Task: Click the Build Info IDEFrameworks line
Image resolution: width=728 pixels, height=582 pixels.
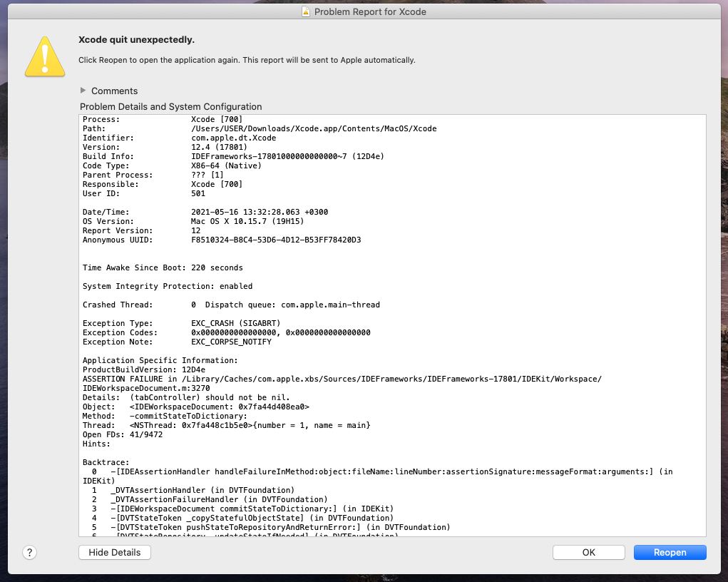Action: (x=233, y=156)
